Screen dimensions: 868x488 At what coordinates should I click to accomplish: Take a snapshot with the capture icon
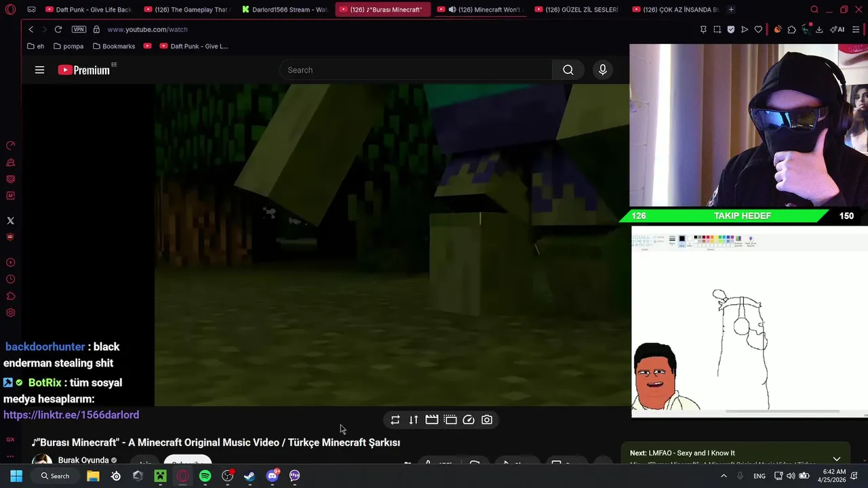pyautogui.click(x=717, y=29)
